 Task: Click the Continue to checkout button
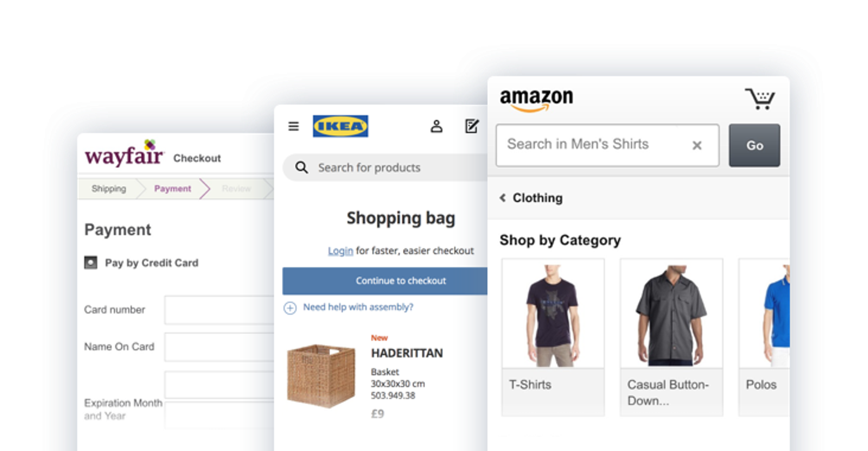pyautogui.click(x=385, y=281)
